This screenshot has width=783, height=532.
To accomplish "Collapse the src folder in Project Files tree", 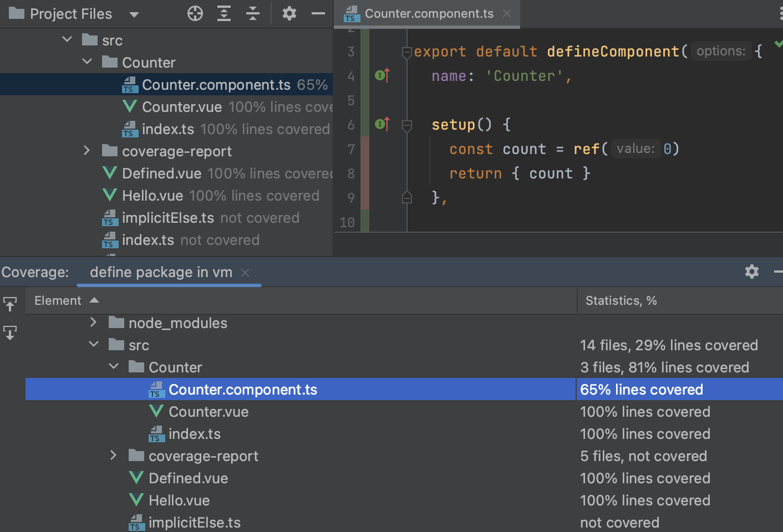I will pyautogui.click(x=67, y=39).
